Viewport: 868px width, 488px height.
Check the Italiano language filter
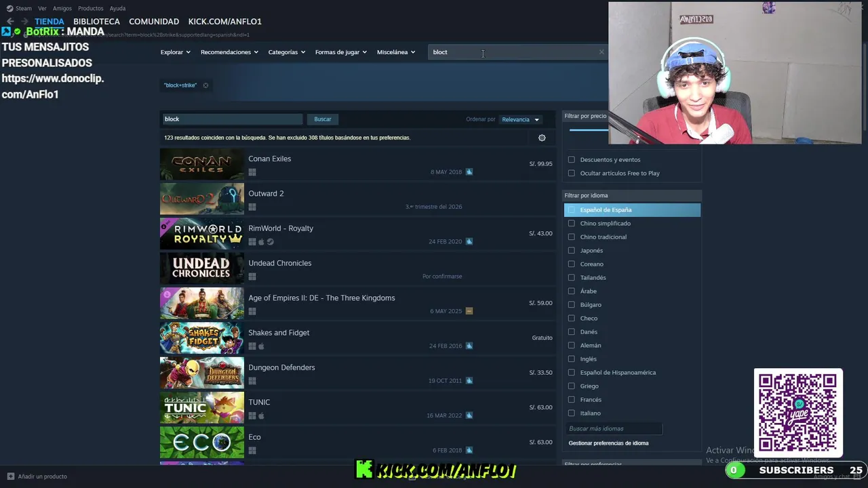click(x=572, y=413)
